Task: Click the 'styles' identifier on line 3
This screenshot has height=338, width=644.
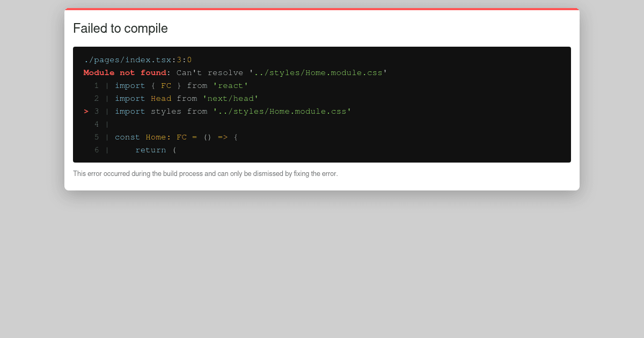Action: [x=166, y=111]
